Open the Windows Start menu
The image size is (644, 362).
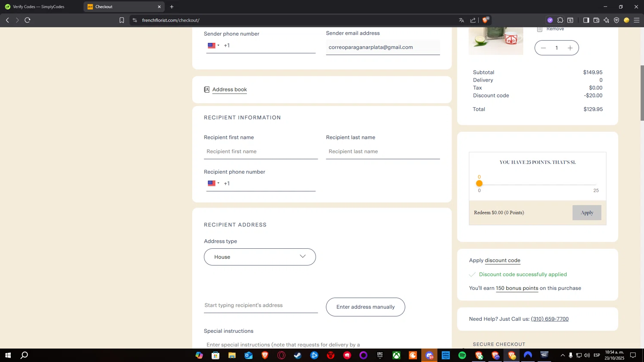(8, 355)
